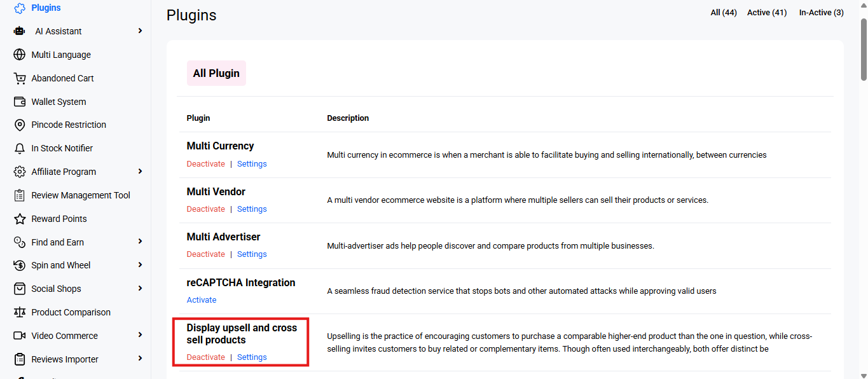Open Multi Vendor plugin Settings
This screenshot has height=379, width=868.
[252, 209]
